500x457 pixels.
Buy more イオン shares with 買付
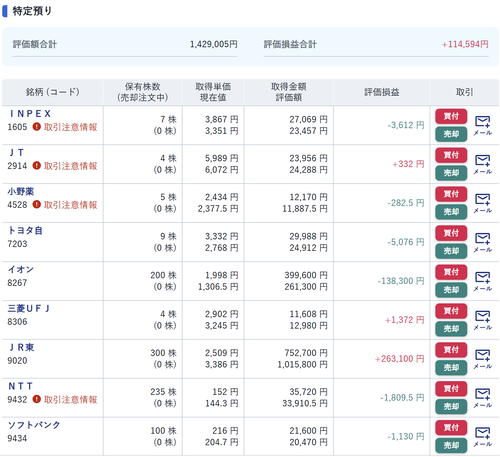[x=451, y=272]
